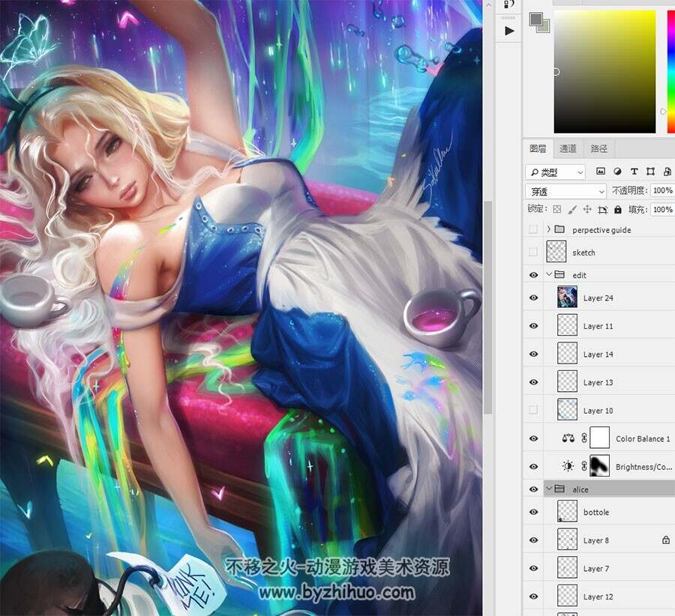Image resolution: width=675 pixels, height=616 pixels.
Task: Show the sketch layer
Action: click(x=533, y=252)
